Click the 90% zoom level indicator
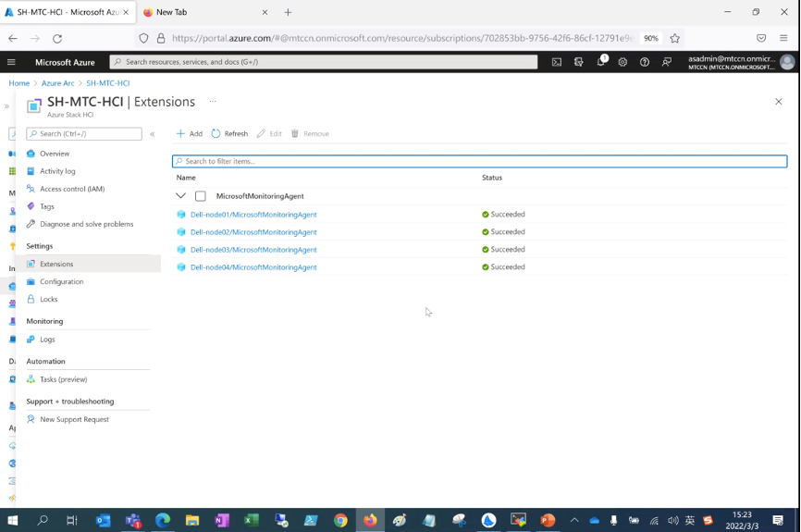 [x=651, y=38]
